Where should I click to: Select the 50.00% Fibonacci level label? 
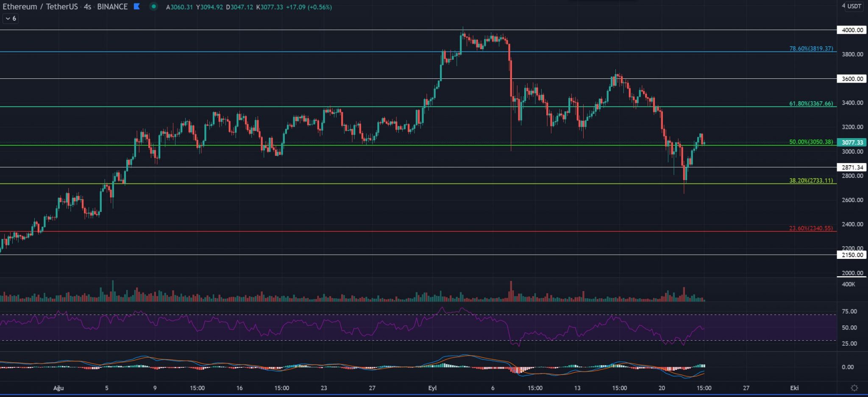[811, 142]
